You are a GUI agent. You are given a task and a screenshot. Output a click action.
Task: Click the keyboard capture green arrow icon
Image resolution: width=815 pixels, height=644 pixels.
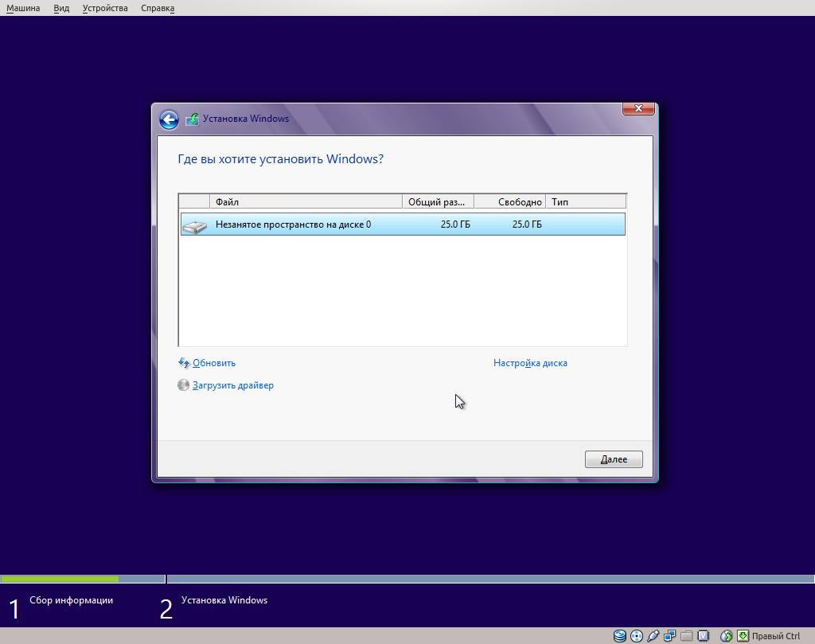coord(743,636)
